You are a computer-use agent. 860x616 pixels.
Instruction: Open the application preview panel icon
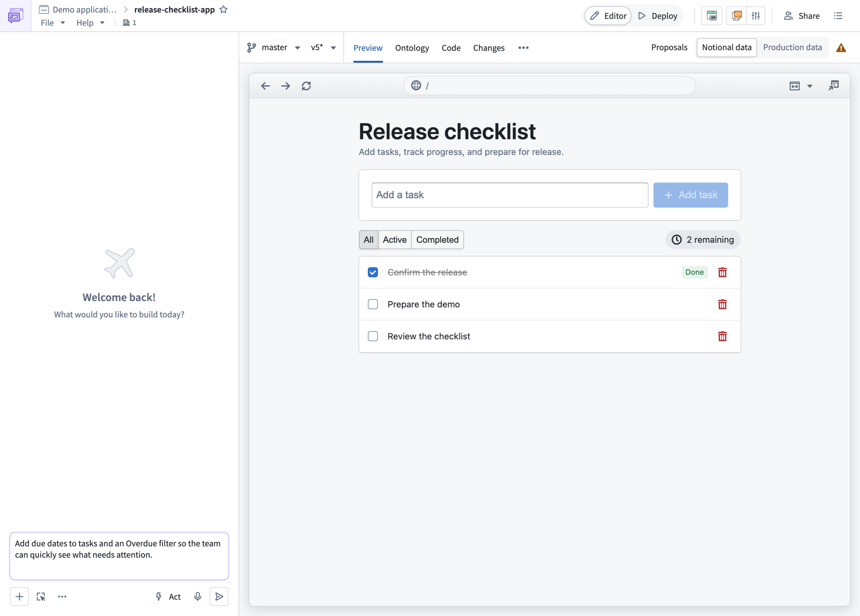[712, 16]
